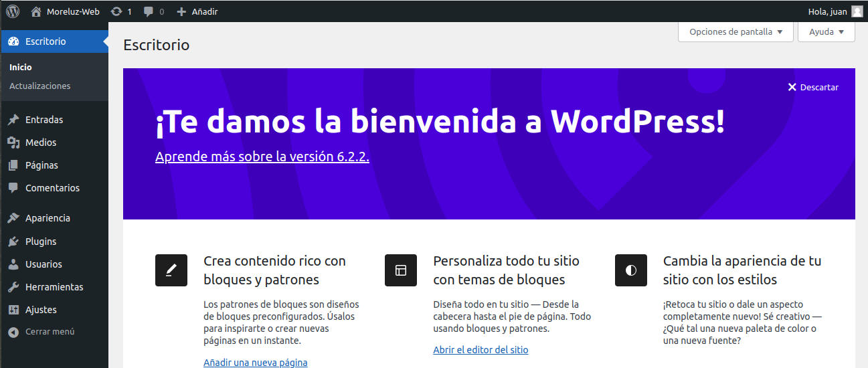
Task: Click the half-circle styles icon
Action: pyautogui.click(x=630, y=270)
